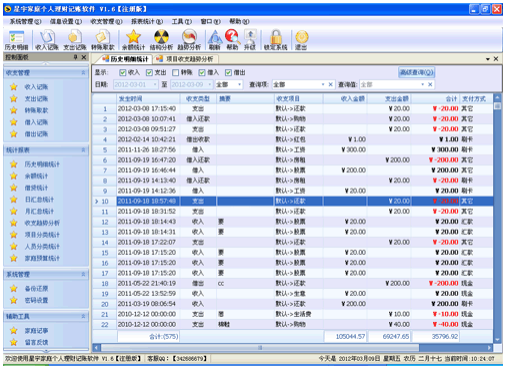This screenshot has height=368, width=505.
Task: Click the 高级查询 button
Action: point(417,72)
